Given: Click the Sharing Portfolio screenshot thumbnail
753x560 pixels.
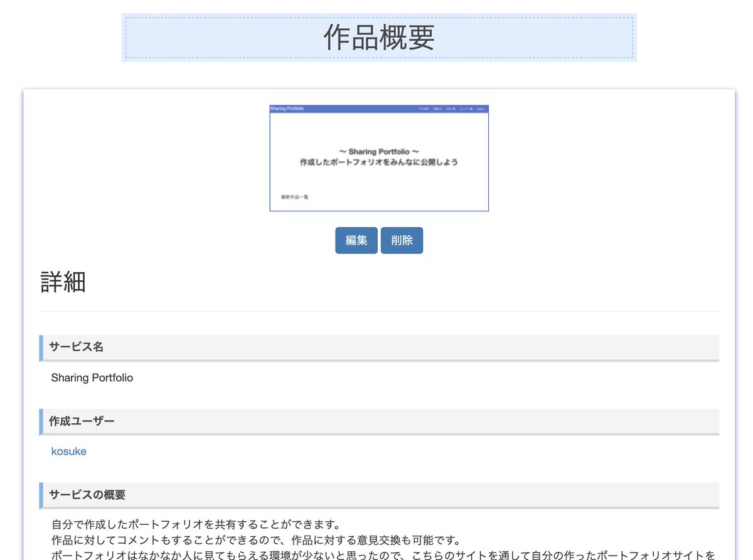Looking at the screenshot, I should (379, 158).
